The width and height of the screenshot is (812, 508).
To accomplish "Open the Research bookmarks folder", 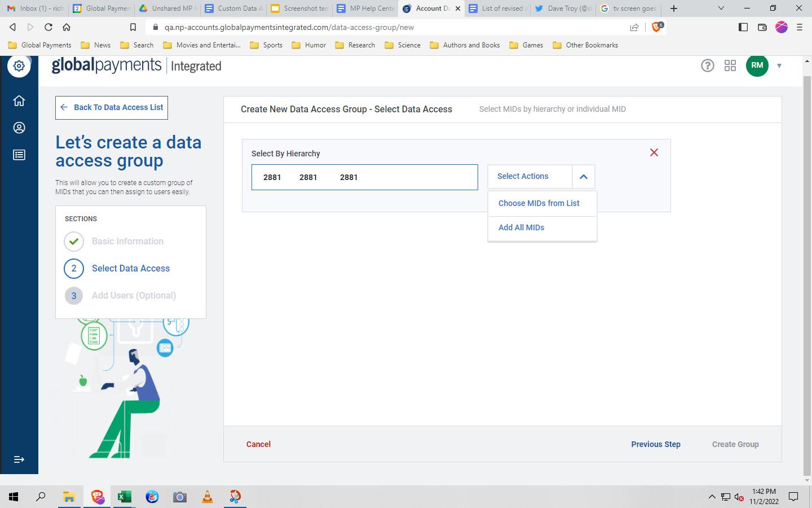I will point(355,45).
